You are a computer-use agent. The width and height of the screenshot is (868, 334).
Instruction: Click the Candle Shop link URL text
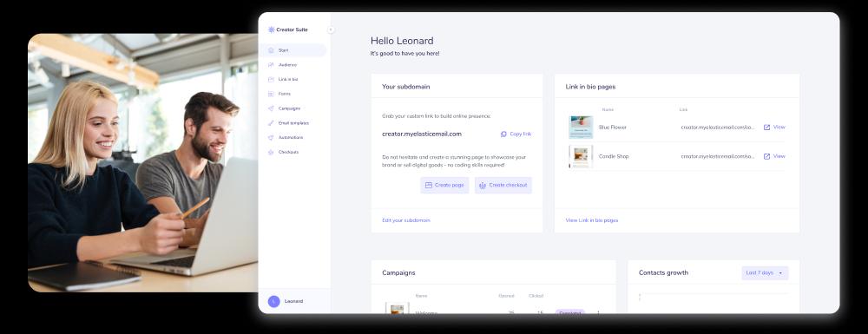[718, 156]
